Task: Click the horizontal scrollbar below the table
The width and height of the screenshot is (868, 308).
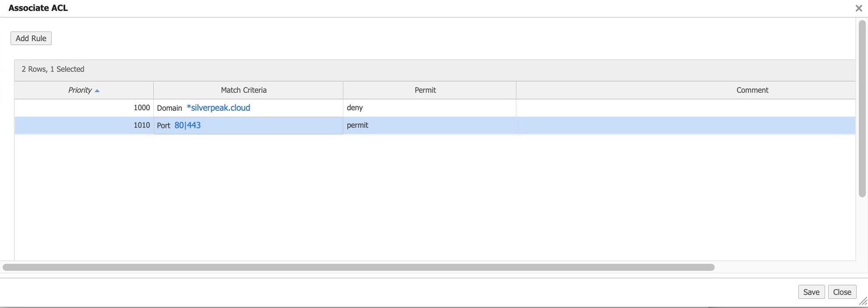Action: [358, 267]
